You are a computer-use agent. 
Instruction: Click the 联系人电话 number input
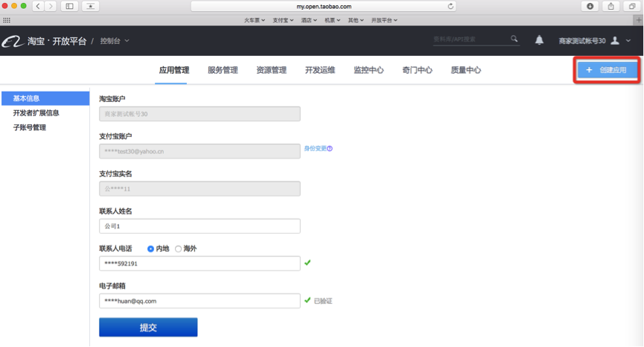pos(200,264)
